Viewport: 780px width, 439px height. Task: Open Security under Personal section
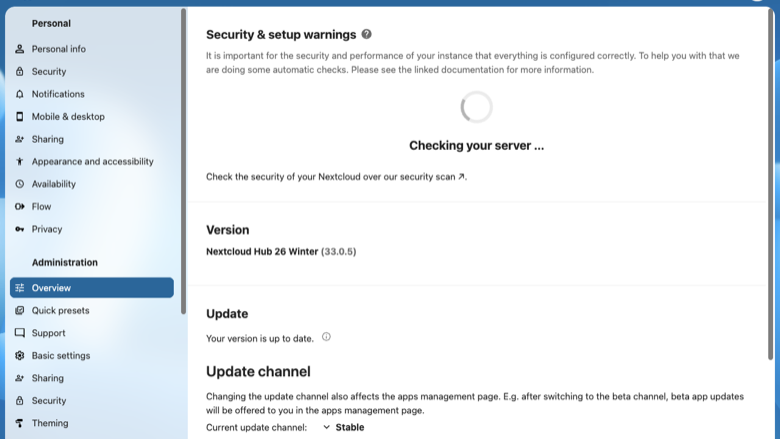(92, 71)
